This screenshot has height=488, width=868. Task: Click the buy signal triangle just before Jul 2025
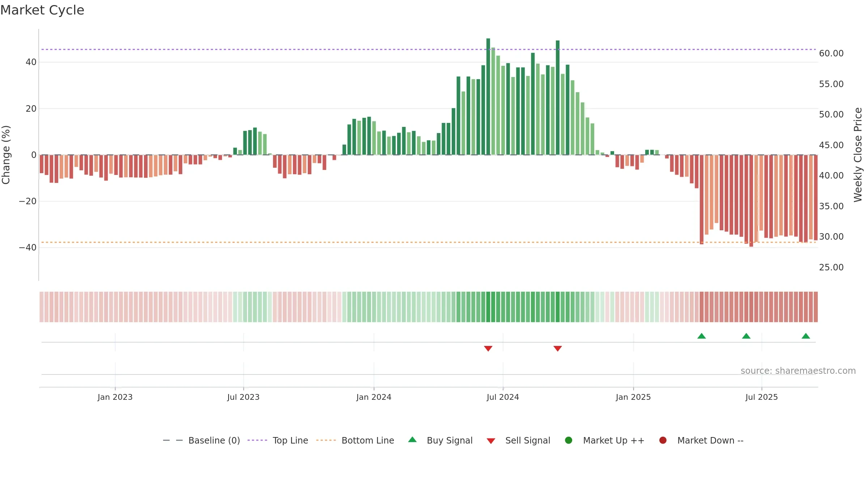pyautogui.click(x=746, y=336)
